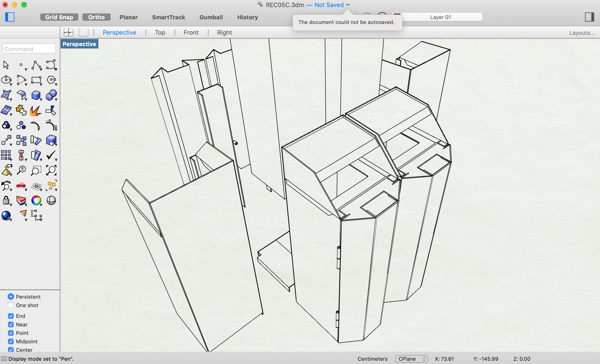Select the zoom extents magnifier icon
The image size is (600, 364).
pos(51,170)
